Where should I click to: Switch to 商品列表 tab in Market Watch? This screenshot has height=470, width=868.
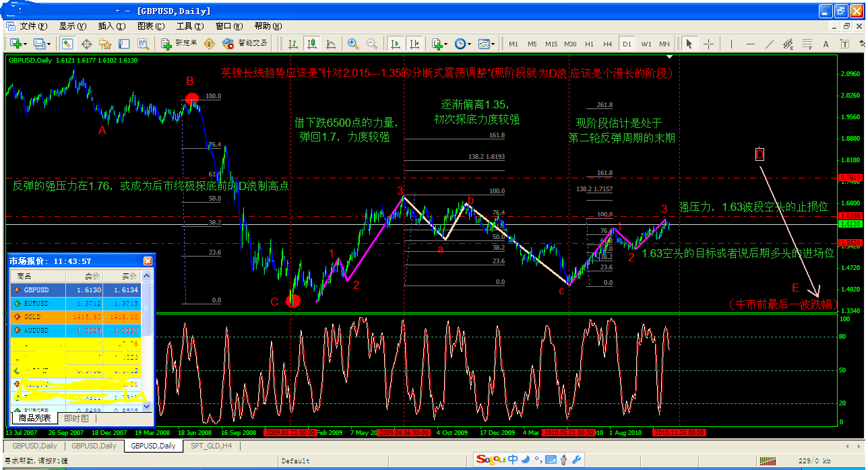click(34, 418)
